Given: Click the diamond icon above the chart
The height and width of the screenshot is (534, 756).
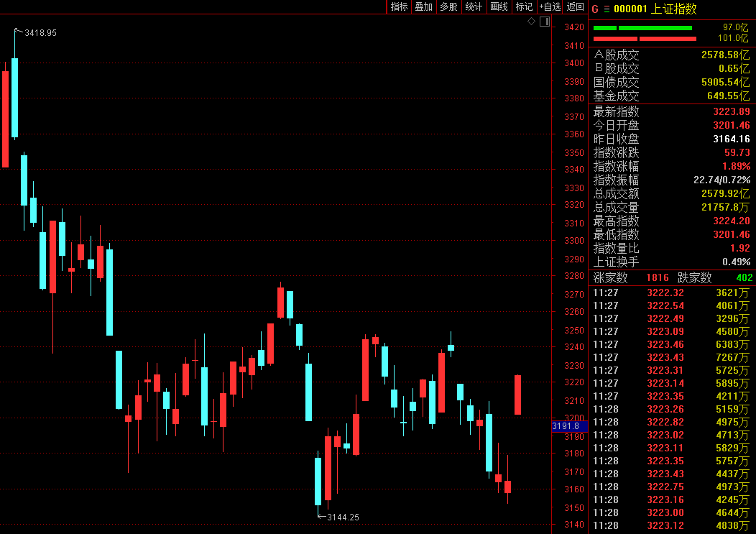Looking at the screenshot, I should coord(531,22).
